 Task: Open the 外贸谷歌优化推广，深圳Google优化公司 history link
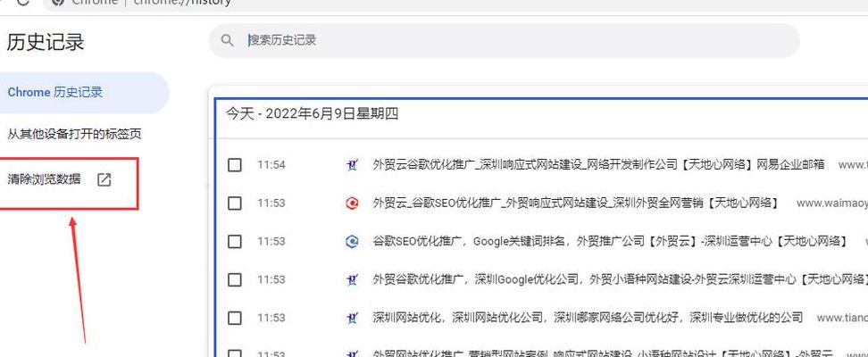(620, 279)
